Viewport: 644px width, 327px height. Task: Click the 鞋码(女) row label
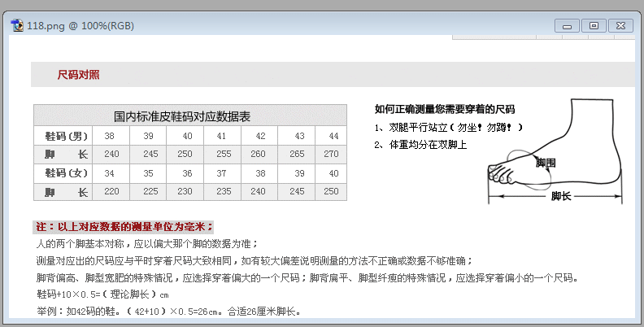click(66, 173)
